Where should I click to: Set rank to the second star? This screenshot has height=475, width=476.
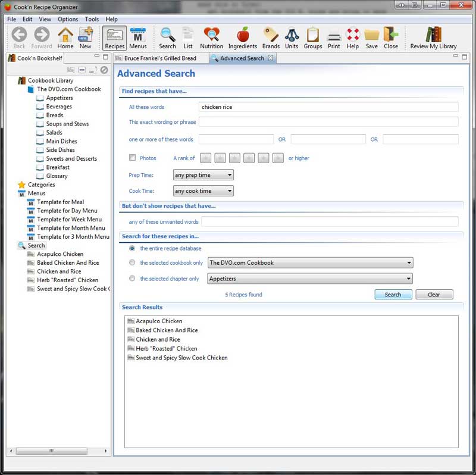[x=220, y=158]
